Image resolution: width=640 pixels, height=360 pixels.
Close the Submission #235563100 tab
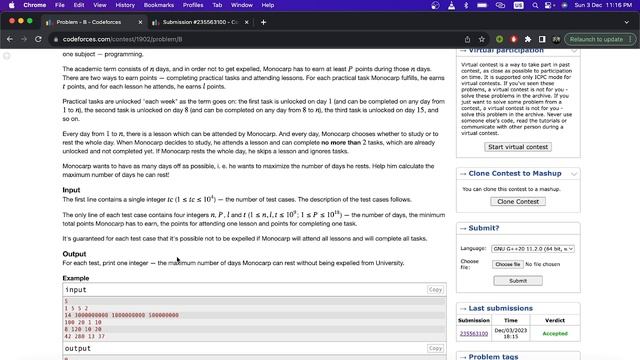[x=247, y=22]
